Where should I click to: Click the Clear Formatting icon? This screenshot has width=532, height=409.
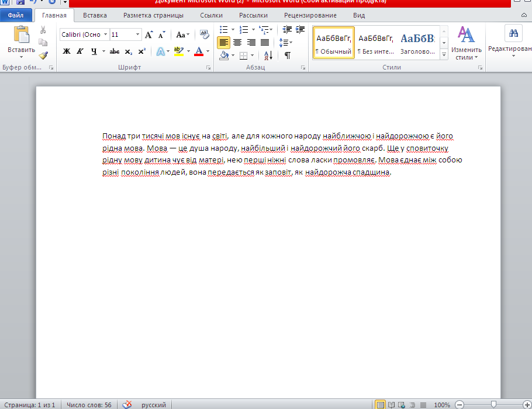204,34
